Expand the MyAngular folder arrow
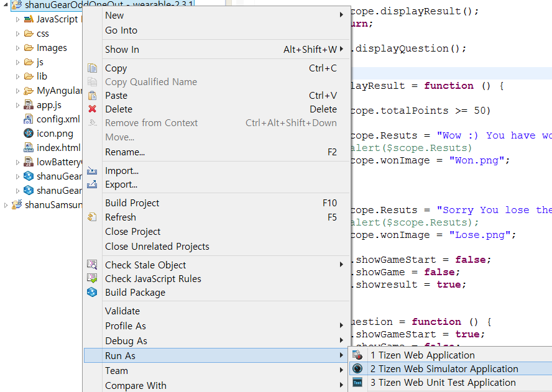The width and height of the screenshot is (552, 392). coord(17,91)
